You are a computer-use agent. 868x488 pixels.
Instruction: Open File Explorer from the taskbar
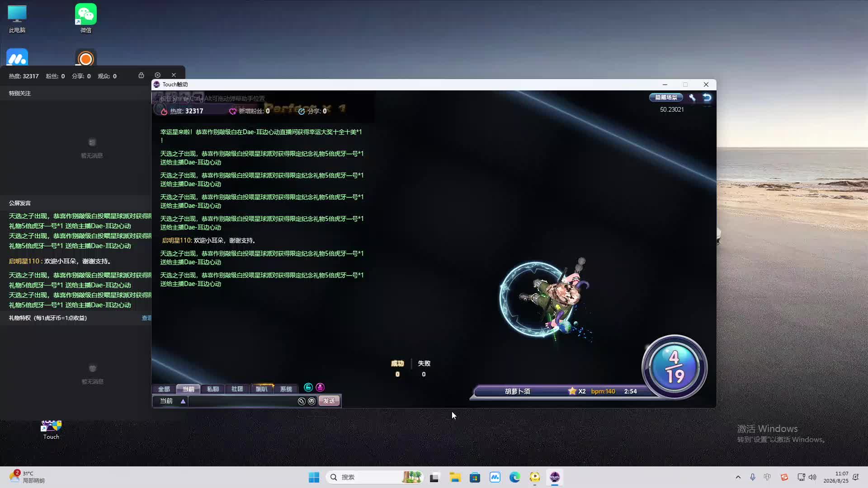click(455, 477)
